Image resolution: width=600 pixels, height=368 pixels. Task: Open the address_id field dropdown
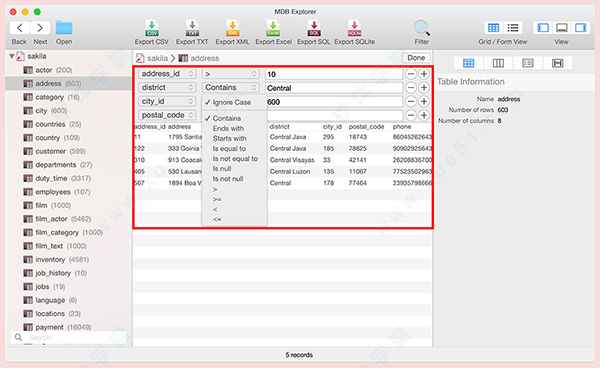(167, 74)
